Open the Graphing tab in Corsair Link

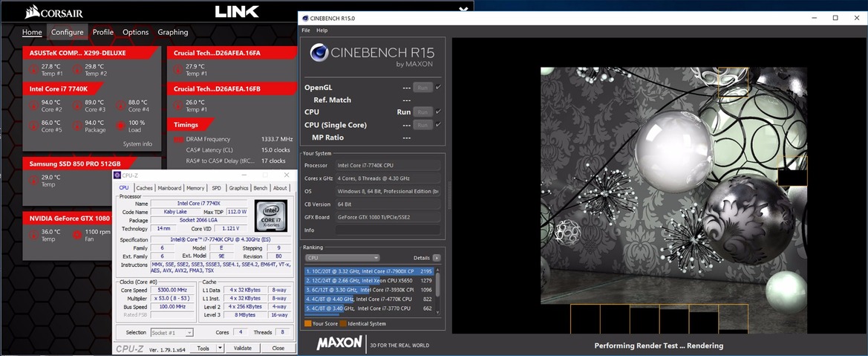click(x=173, y=32)
